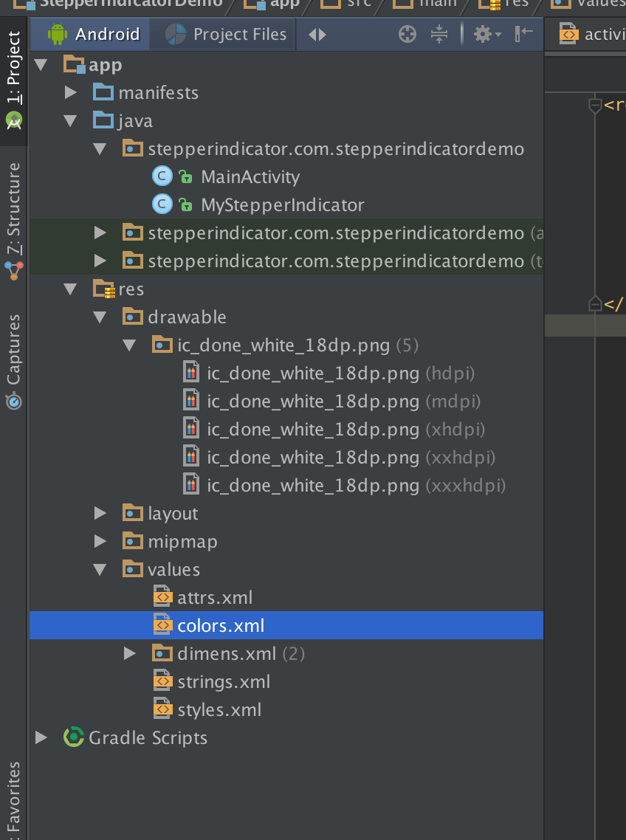The height and width of the screenshot is (840, 626).
Task: Expand the manifests folder
Action: pyautogui.click(x=71, y=93)
